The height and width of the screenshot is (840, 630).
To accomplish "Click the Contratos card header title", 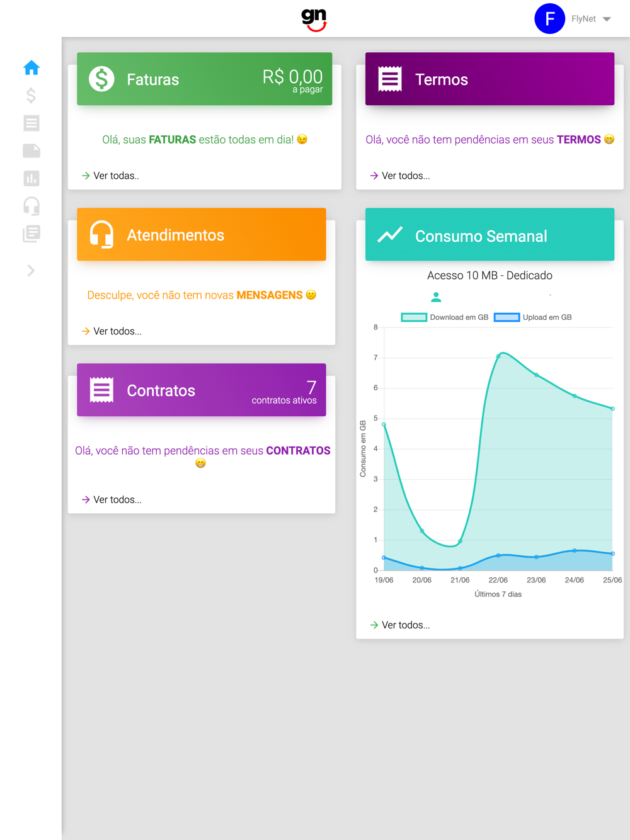I will (x=161, y=390).
